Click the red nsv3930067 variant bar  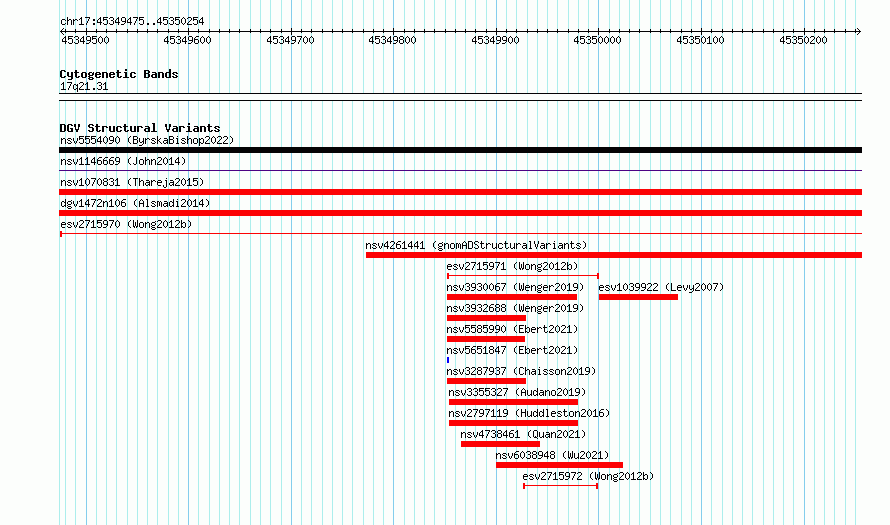[x=512, y=297]
